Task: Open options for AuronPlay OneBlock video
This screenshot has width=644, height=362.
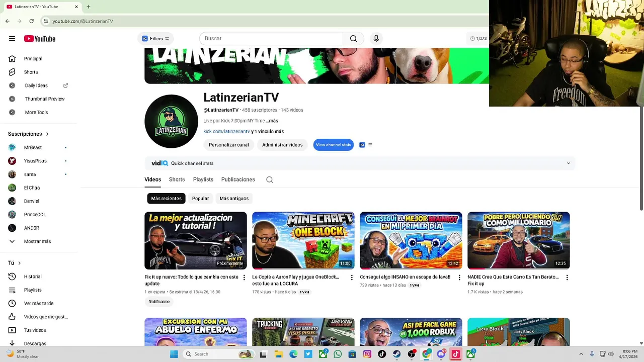Action: pos(352,278)
